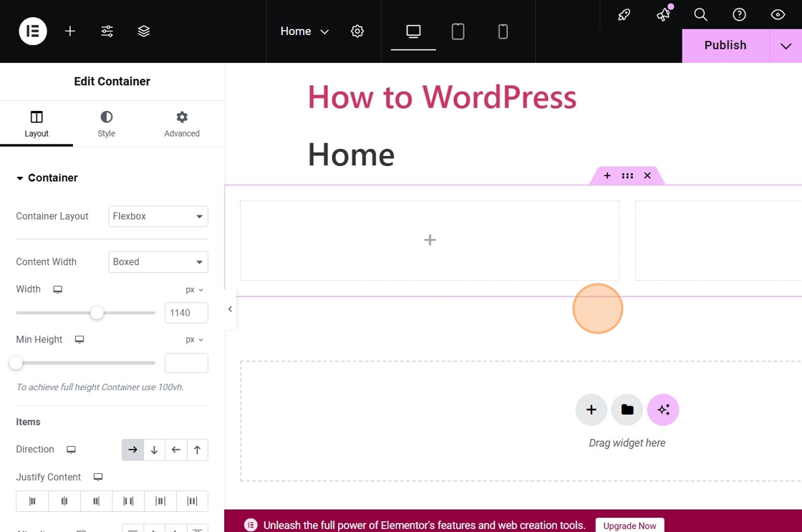Click the Upgrade Now button
The image size is (802, 532).
tap(629, 526)
